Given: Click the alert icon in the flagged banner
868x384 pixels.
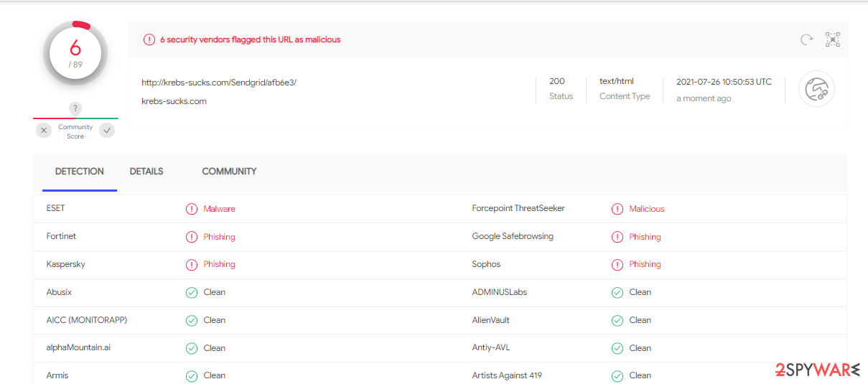Looking at the screenshot, I should 149,39.
